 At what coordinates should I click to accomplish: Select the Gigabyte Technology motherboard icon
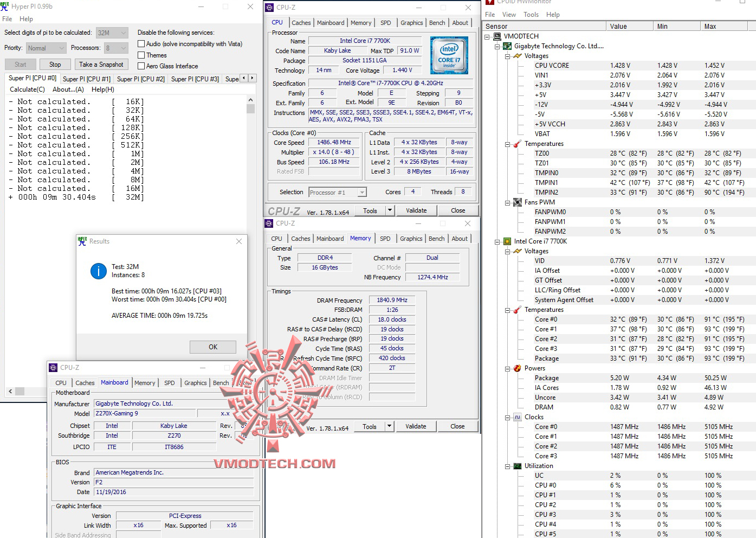(x=507, y=46)
